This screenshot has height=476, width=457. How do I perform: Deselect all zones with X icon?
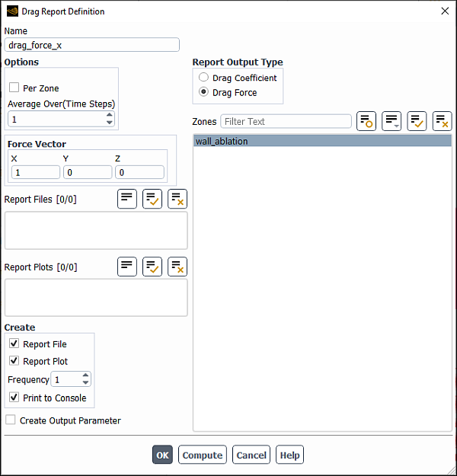pos(442,121)
